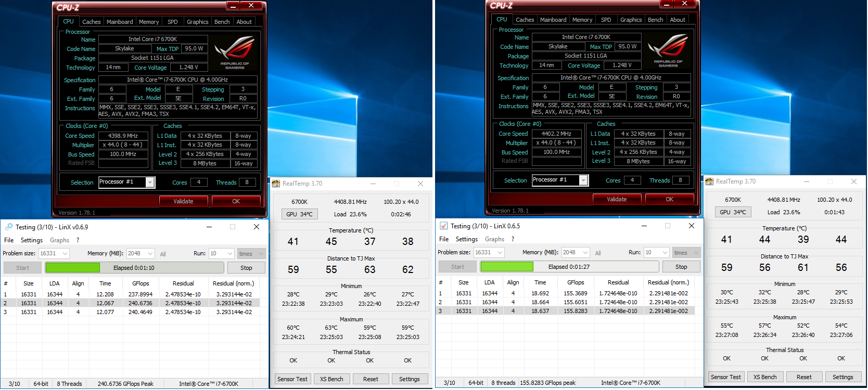Screen dimensions: 868x390
Task: Click RealTemp app icon in window showing 0:02:46
Action: click(x=276, y=184)
